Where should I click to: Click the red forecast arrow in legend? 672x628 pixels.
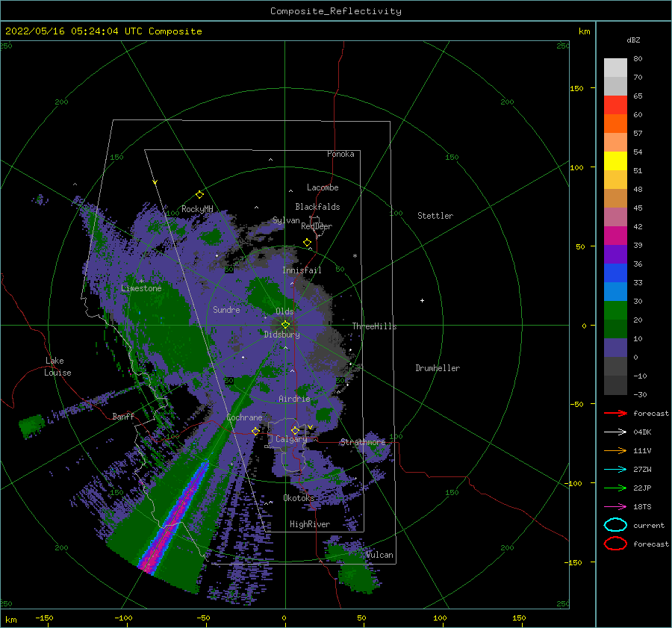point(615,413)
